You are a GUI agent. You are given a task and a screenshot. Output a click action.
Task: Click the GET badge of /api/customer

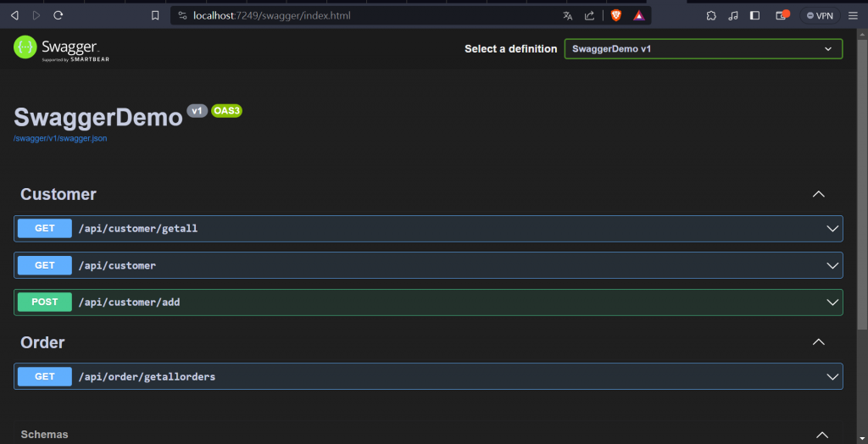45,265
